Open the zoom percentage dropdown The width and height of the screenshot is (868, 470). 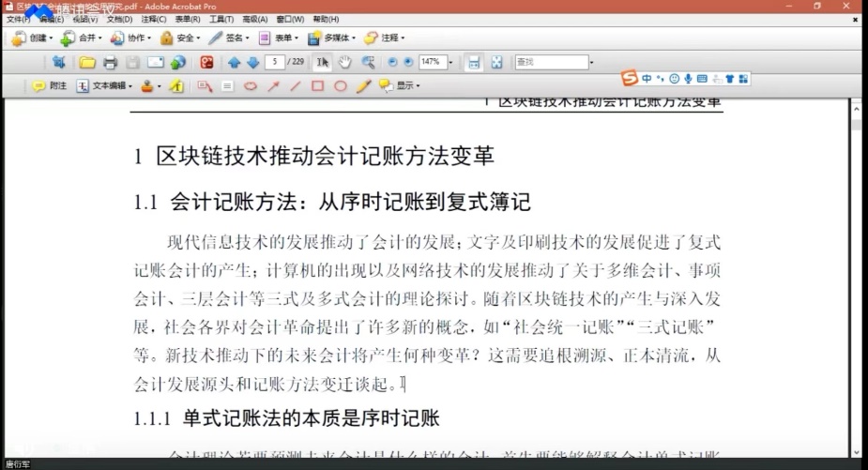[450, 63]
